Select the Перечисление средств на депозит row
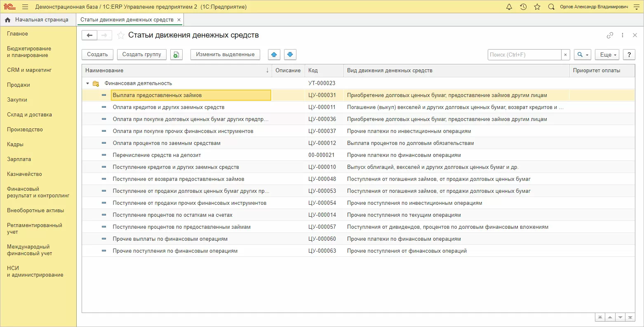Screen dimensions: 644x327 coord(157,155)
